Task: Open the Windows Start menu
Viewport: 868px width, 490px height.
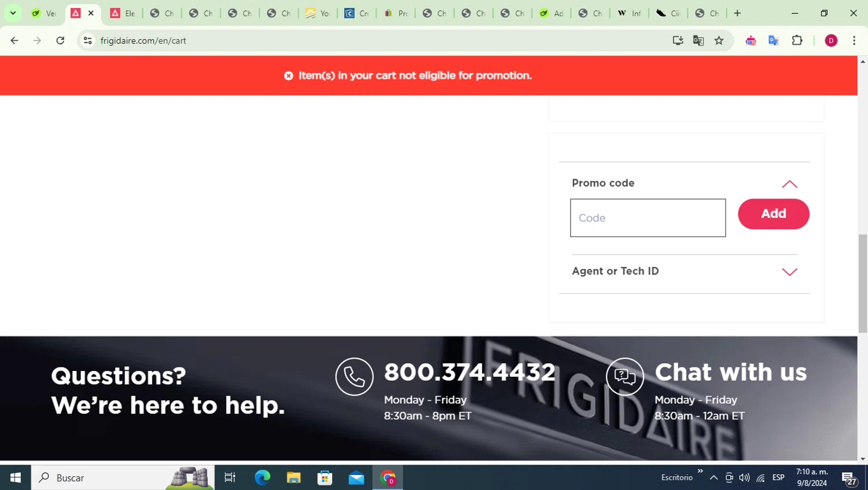Action: (x=16, y=478)
